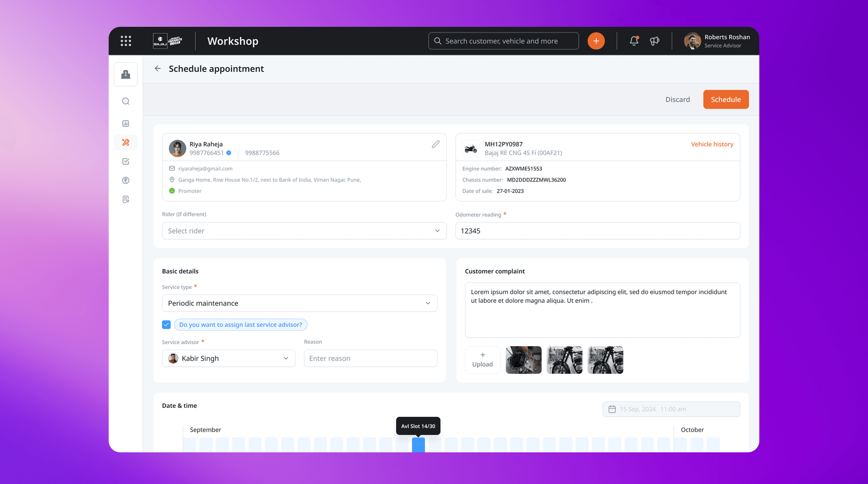Open the app grid launcher icon
Viewport: 868px width, 484px height.
[126, 41]
